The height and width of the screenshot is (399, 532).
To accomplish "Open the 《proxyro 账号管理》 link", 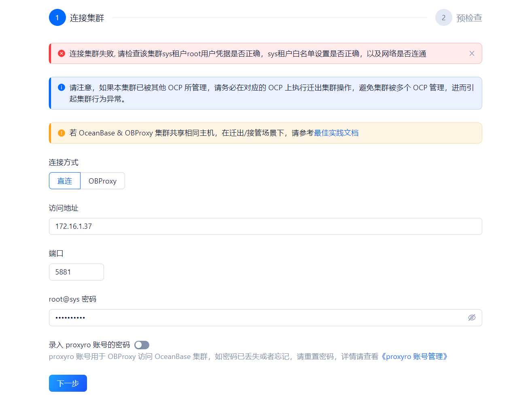I will pos(414,357).
